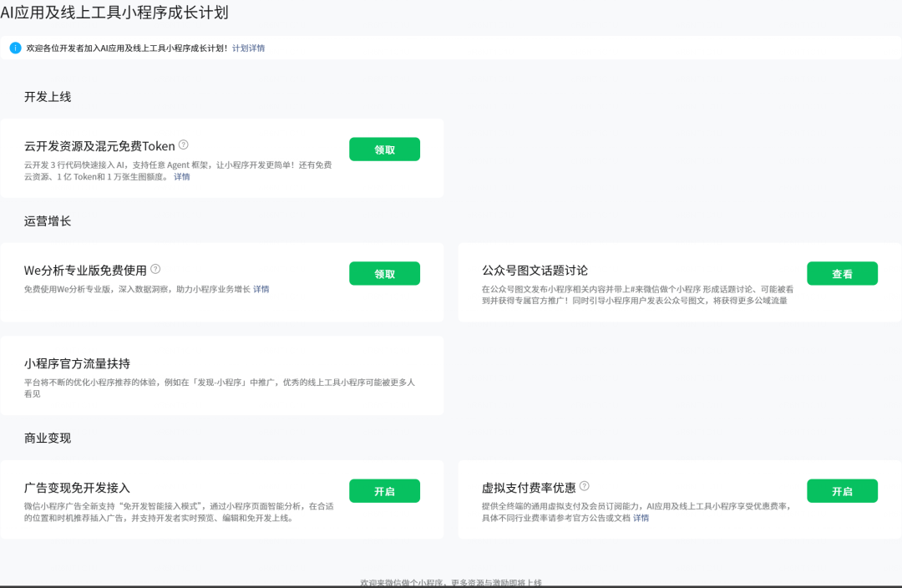Click the We分析专业版免费使用 title

point(85,271)
